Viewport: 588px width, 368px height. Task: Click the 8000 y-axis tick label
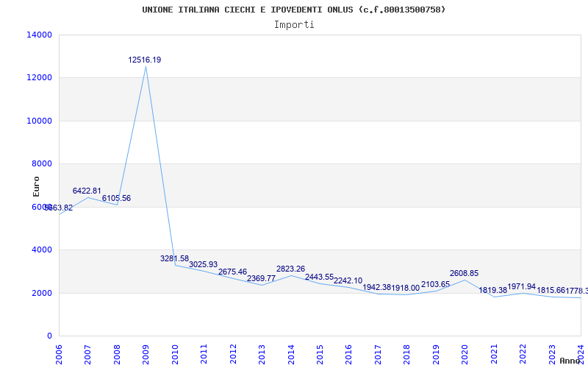(42, 163)
